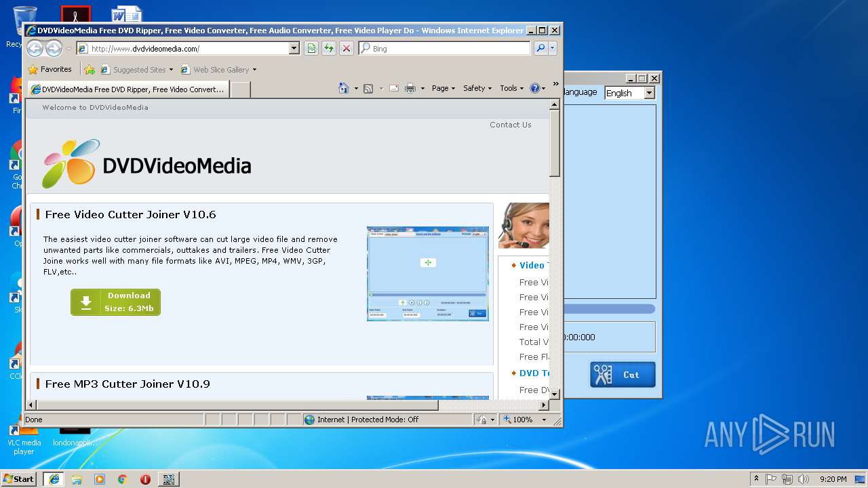Click the Word document desktop icon
The image size is (868, 488).
pyautogui.click(x=126, y=15)
